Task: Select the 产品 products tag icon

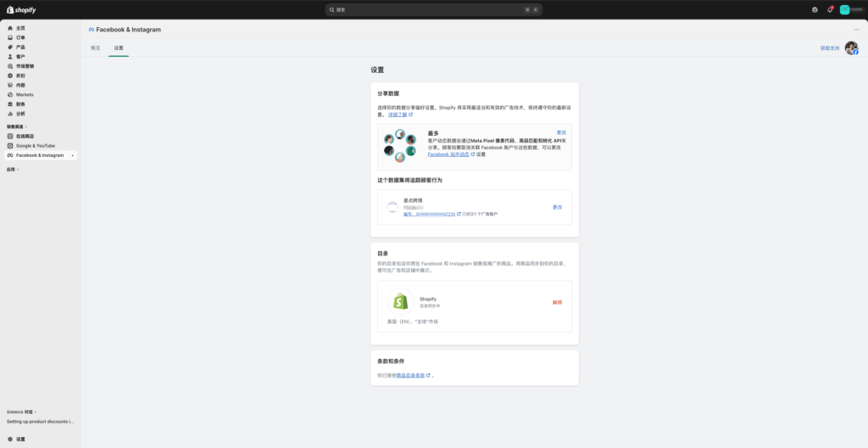Action: coord(10,48)
